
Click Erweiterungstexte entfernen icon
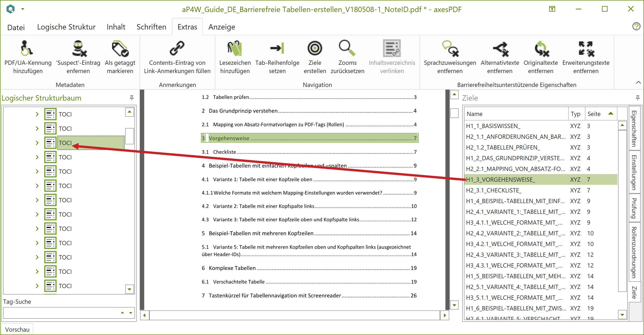[586, 48]
